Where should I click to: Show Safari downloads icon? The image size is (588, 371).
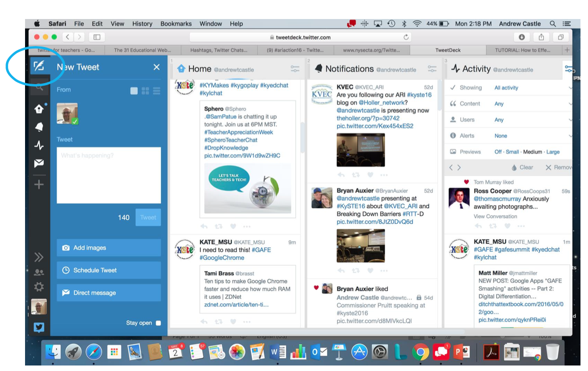click(x=521, y=37)
